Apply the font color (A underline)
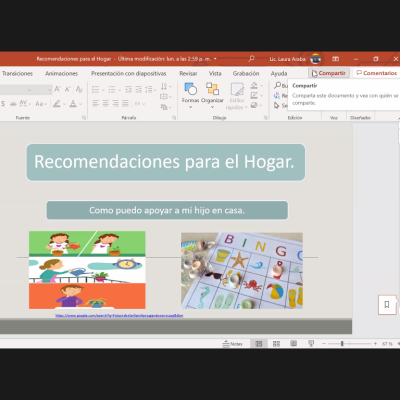400x400 pixels. click(x=73, y=104)
